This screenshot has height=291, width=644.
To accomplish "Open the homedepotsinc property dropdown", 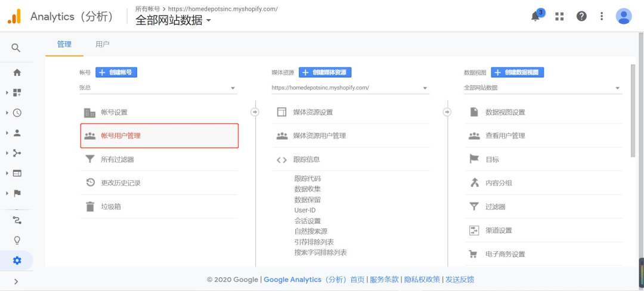I will (351, 88).
